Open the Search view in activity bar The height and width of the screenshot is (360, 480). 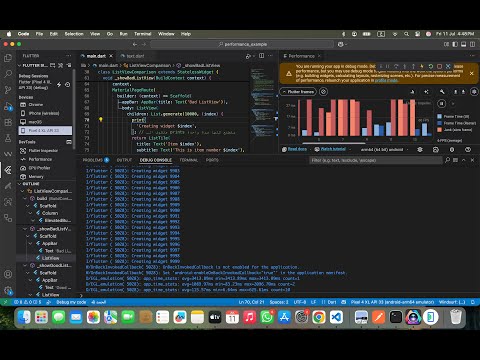(8, 74)
